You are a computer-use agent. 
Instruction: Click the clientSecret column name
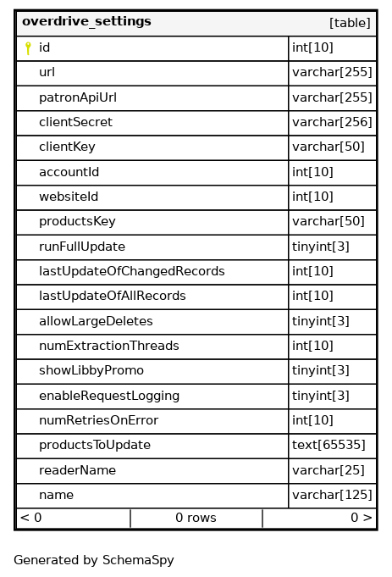tap(75, 122)
